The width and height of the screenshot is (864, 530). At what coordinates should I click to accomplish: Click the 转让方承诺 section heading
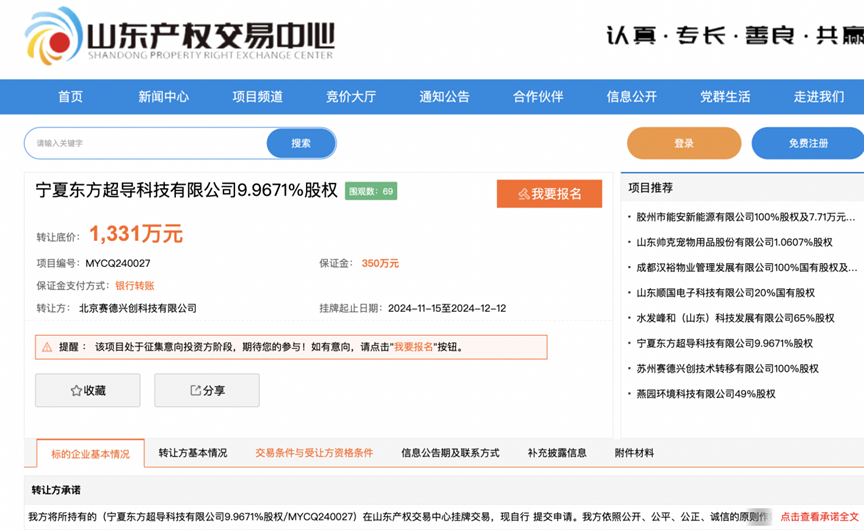tap(56, 490)
